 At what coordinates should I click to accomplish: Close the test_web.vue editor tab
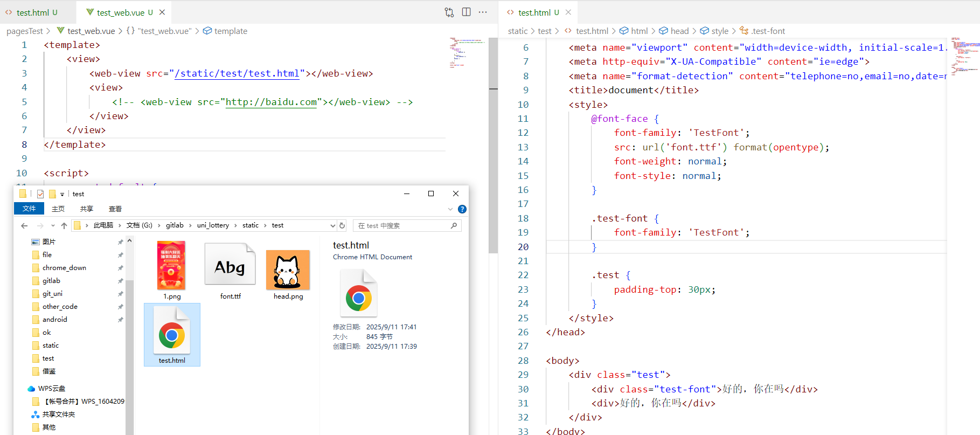coord(162,12)
